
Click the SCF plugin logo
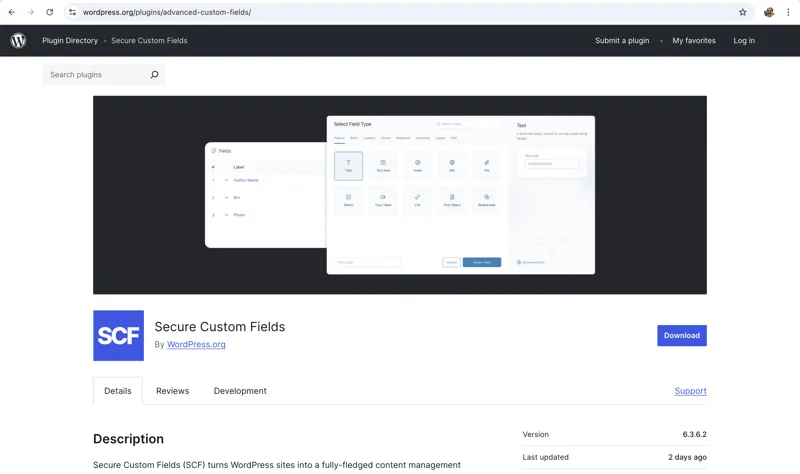[118, 335]
